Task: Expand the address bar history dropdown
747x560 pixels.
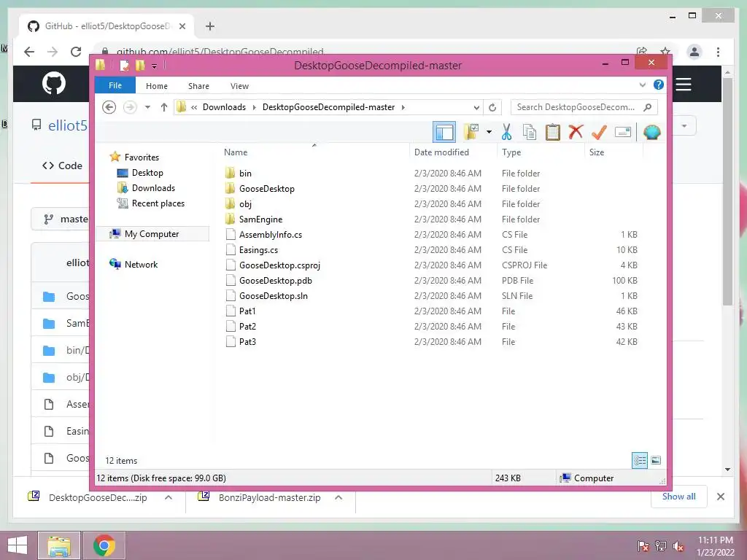Action: coord(476,108)
